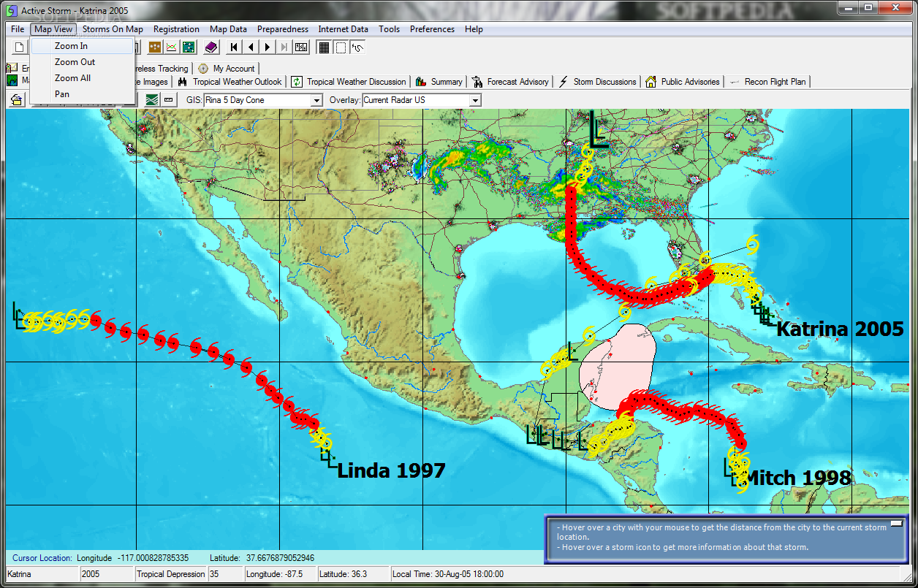Jump to first storm position
This screenshot has width=918, height=588.
[x=234, y=47]
